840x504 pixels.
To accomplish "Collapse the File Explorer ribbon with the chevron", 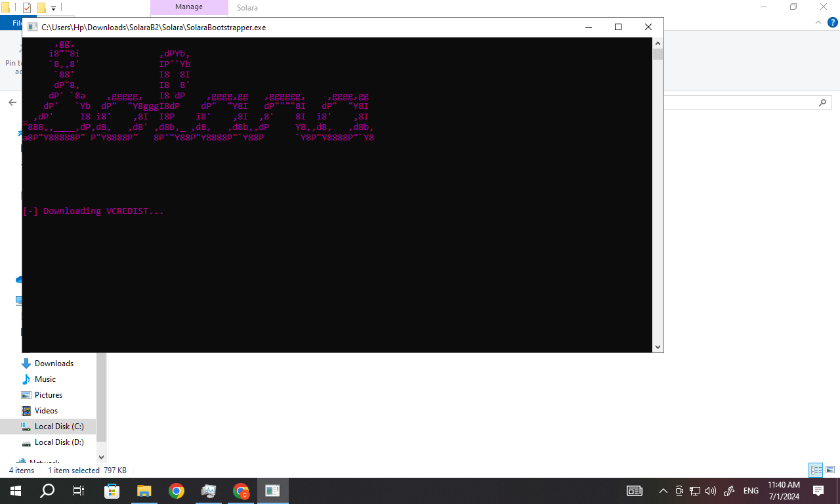I will pos(817,22).
